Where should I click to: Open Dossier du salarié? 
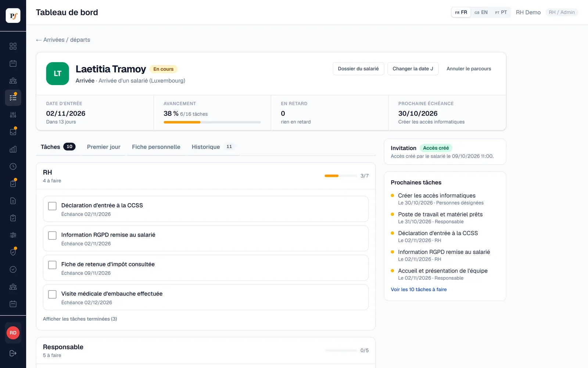[x=358, y=69]
